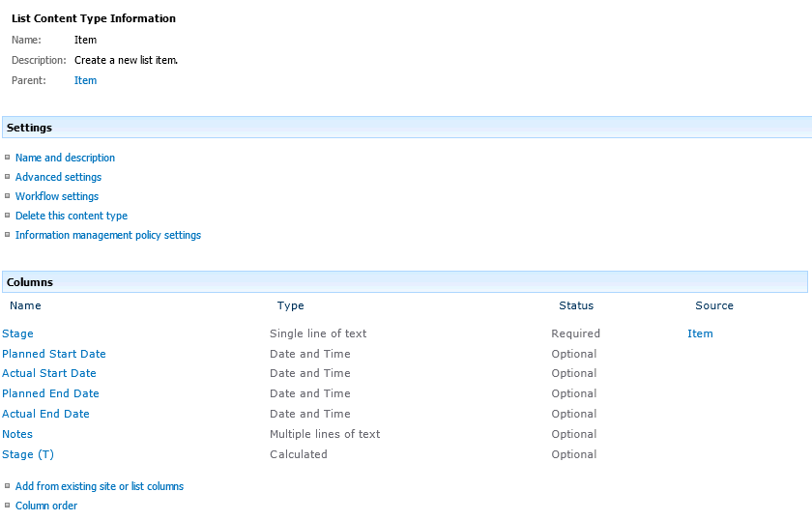Open the Stage column
Image resolution: width=812 pixels, height=521 pixels.
click(17, 333)
